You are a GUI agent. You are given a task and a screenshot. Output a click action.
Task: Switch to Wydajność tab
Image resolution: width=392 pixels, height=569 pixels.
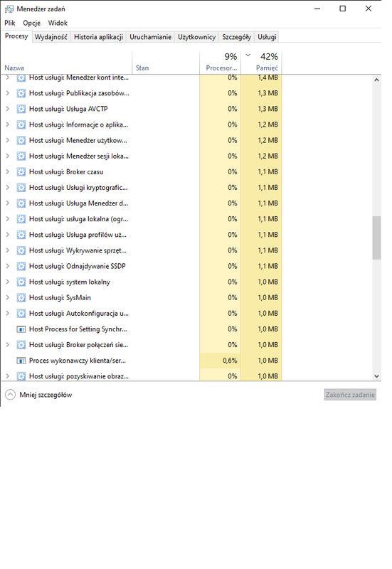pos(51,37)
